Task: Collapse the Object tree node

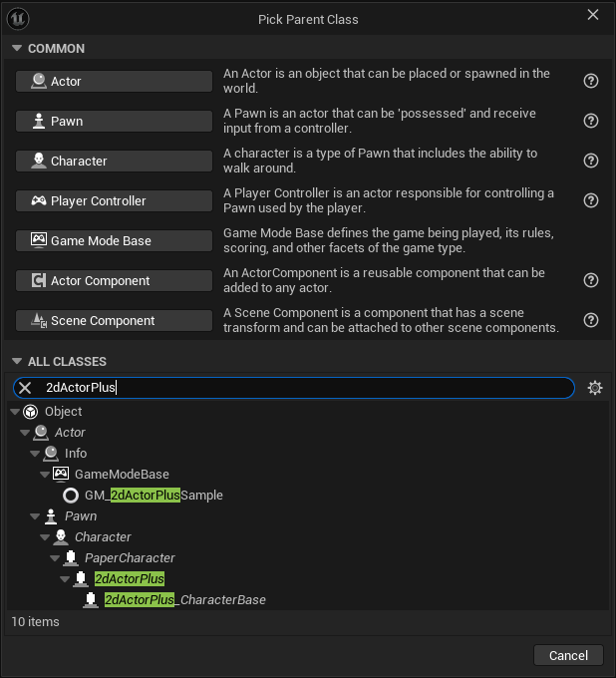Action: tap(14, 412)
